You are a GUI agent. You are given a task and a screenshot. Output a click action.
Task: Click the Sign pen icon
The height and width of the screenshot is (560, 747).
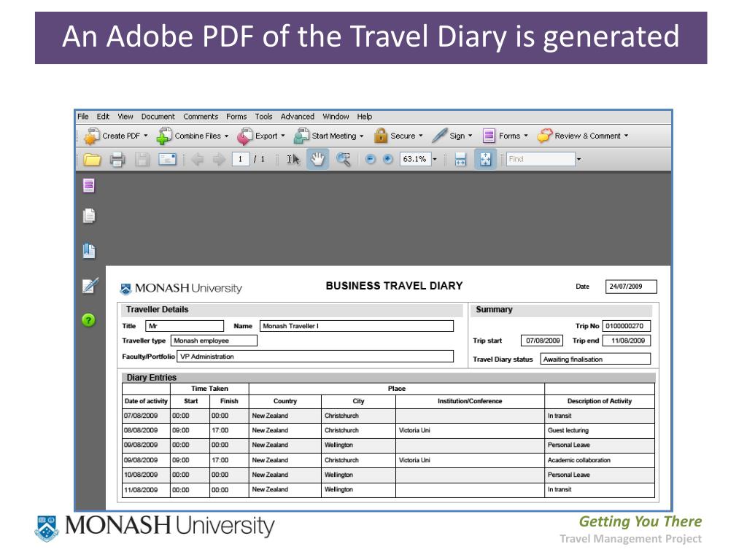[x=439, y=136]
